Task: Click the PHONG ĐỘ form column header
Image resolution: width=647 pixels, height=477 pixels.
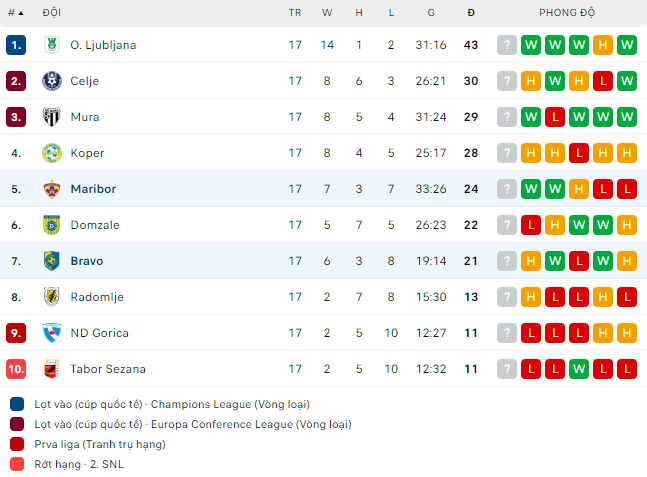Action: [x=567, y=13]
